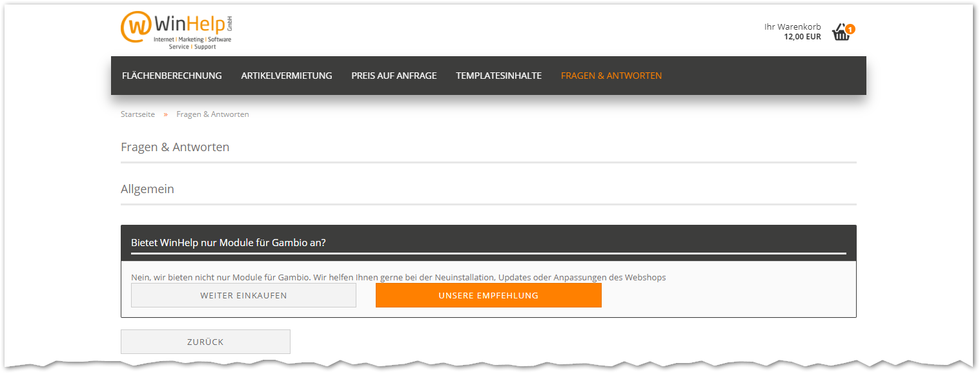Select Fragen & Antworten menu entry
Image resolution: width=980 pixels, height=374 pixels.
[x=611, y=76]
